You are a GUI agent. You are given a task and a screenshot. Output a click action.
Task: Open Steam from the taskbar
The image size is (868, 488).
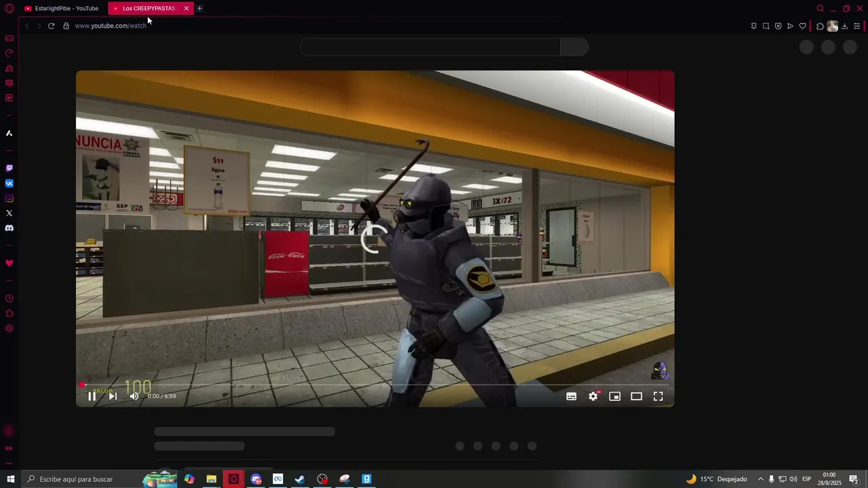coord(300,479)
